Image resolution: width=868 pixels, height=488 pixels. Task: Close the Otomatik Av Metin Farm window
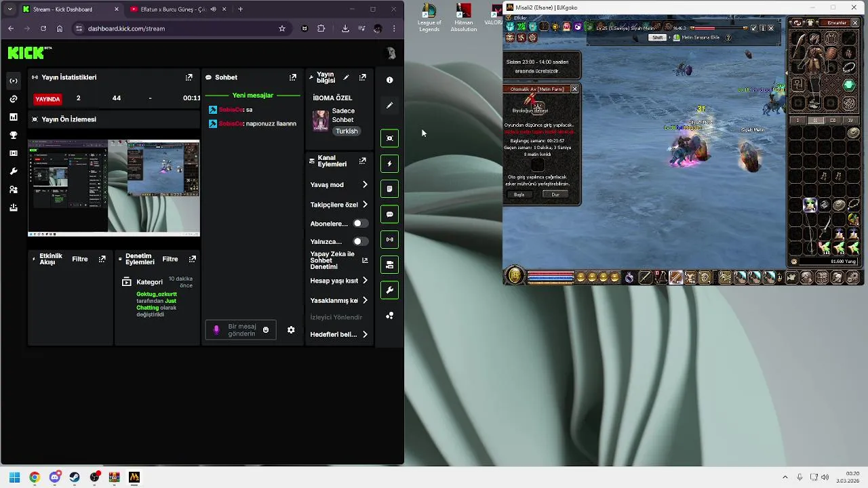[574, 89]
